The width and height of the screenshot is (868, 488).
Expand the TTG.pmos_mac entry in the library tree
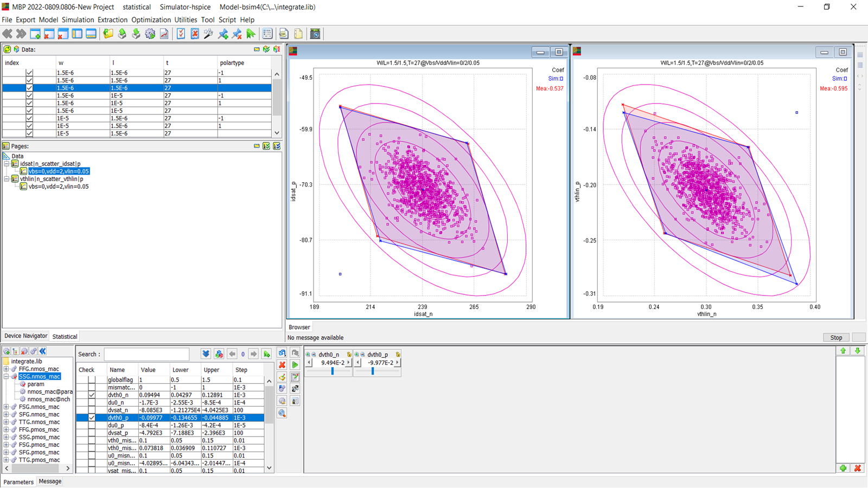click(5, 459)
